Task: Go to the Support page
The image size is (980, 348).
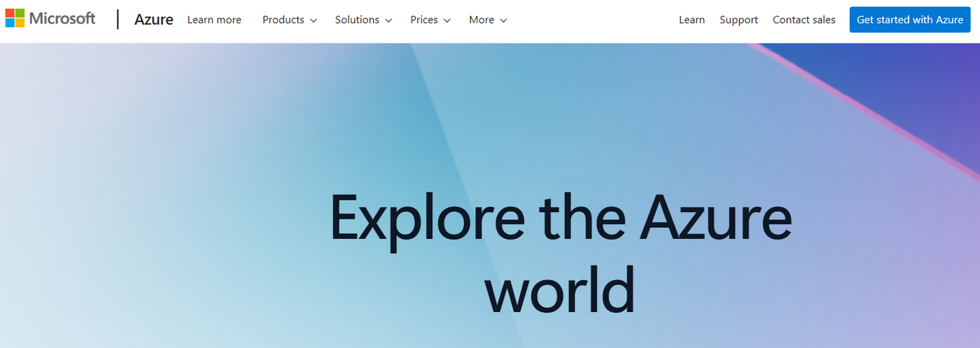Action: [x=739, y=20]
